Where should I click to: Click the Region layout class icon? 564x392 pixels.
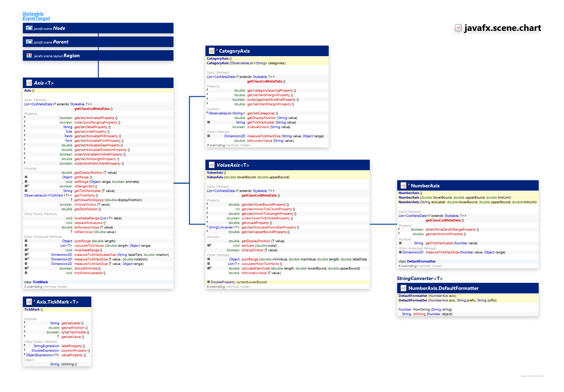[29, 55]
